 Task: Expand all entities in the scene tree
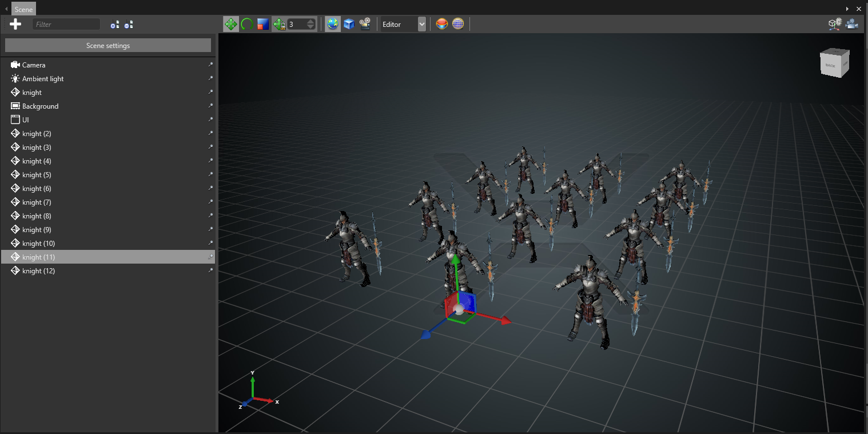[x=115, y=24]
